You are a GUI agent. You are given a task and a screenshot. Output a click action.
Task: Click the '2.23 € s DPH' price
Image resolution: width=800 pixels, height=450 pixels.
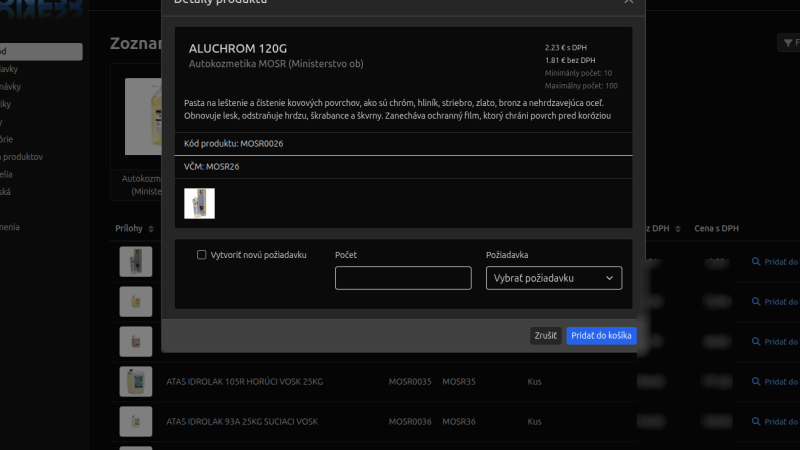click(x=566, y=47)
